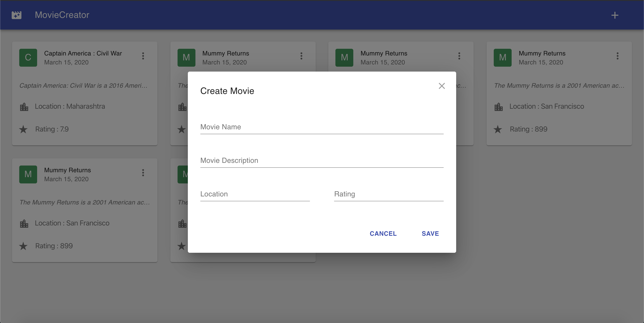This screenshot has height=323, width=644.
Task: Click into the Rating text field
Action: click(388, 194)
